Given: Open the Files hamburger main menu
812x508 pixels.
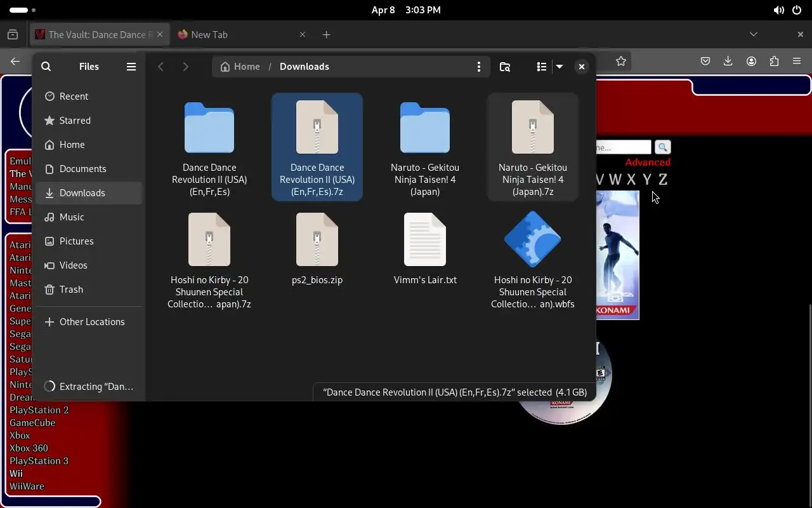Looking at the screenshot, I should point(131,67).
